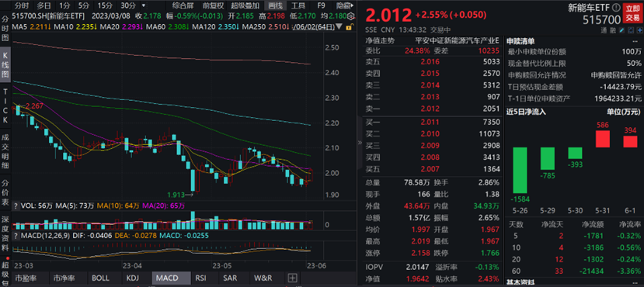644x287 pixels.
Task: Select the 市盈率 indicator tab
Action: [31, 278]
